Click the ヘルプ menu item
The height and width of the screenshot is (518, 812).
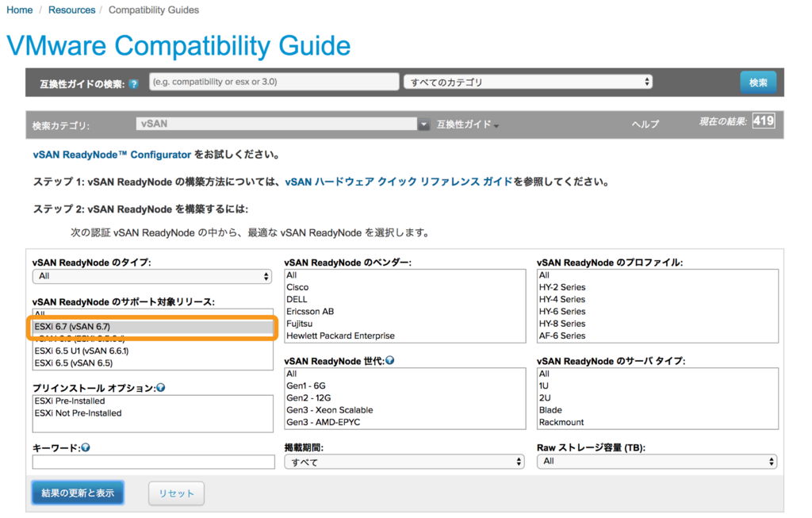pos(645,125)
